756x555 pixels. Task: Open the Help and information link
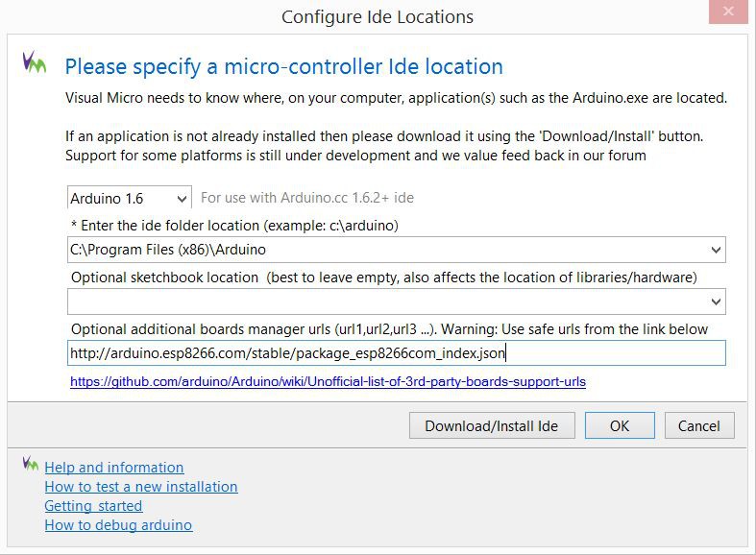114,468
